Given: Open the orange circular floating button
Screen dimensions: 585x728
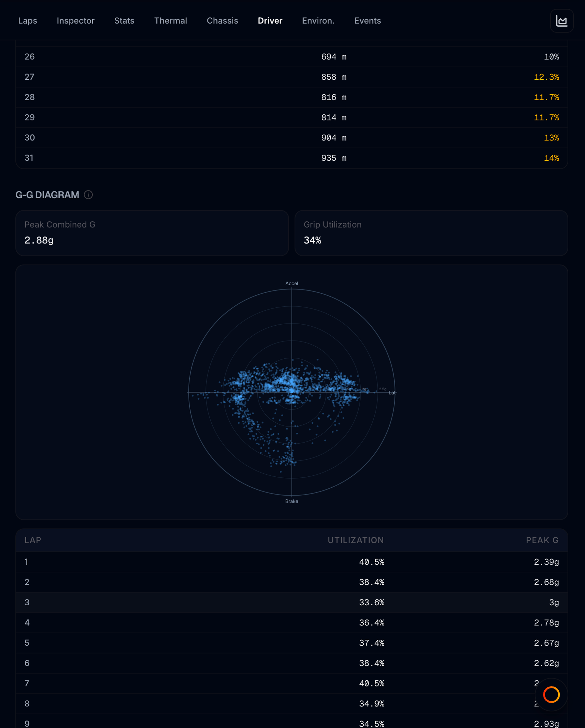Looking at the screenshot, I should 551,694.
